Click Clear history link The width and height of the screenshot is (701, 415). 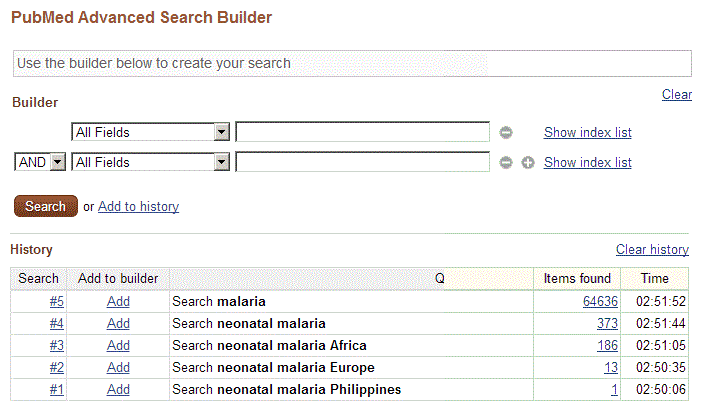click(652, 249)
